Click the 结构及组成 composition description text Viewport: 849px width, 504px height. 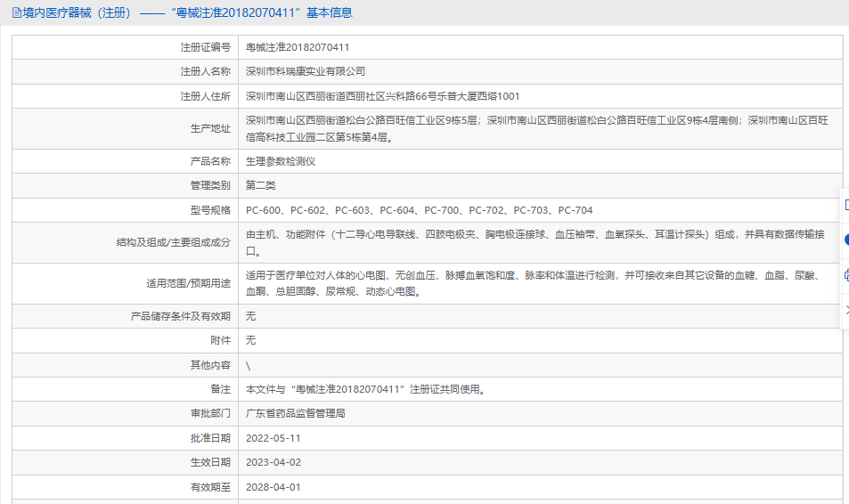pyautogui.click(x=535, y=242)
